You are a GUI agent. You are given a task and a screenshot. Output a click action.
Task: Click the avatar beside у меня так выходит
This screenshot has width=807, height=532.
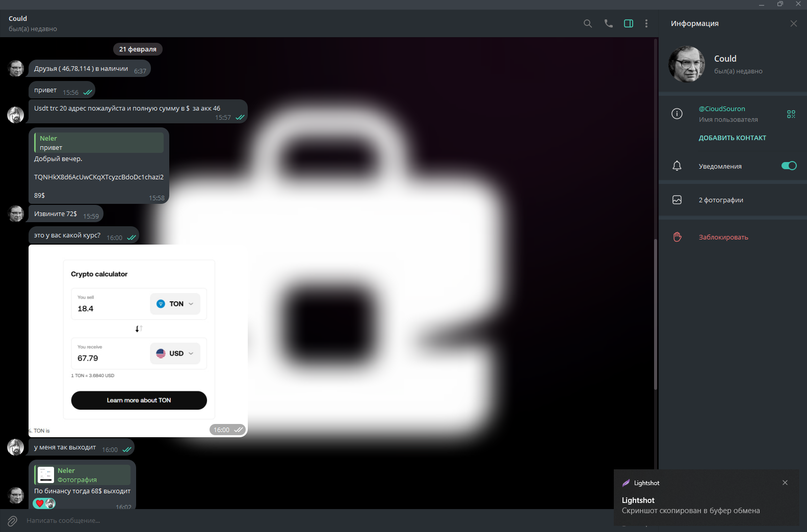[x=16, y=447]
